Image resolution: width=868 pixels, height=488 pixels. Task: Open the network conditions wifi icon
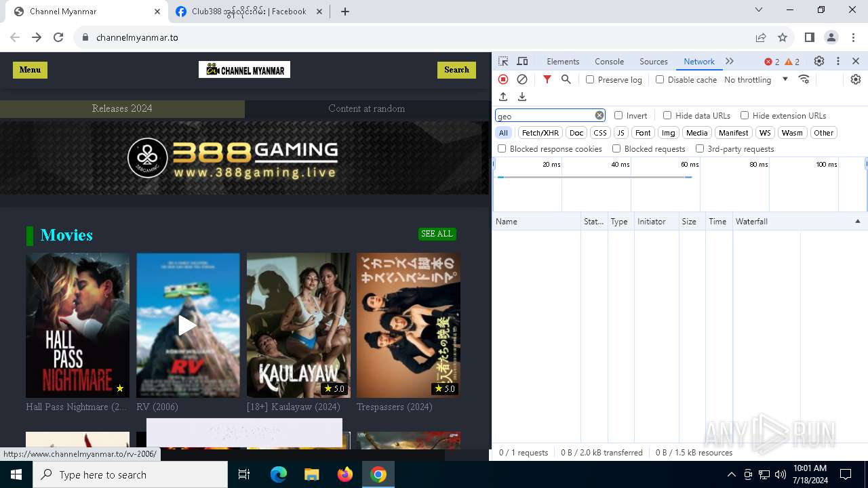point(804,79)
